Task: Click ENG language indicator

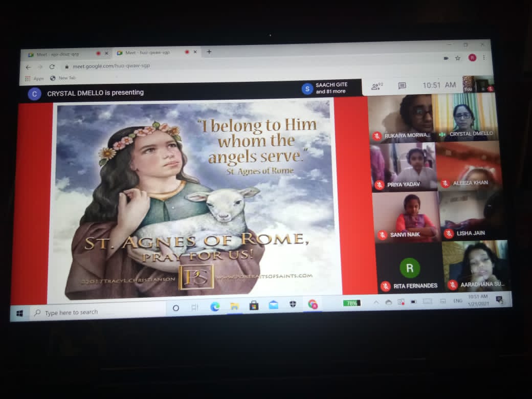Action: pos(458,301)
